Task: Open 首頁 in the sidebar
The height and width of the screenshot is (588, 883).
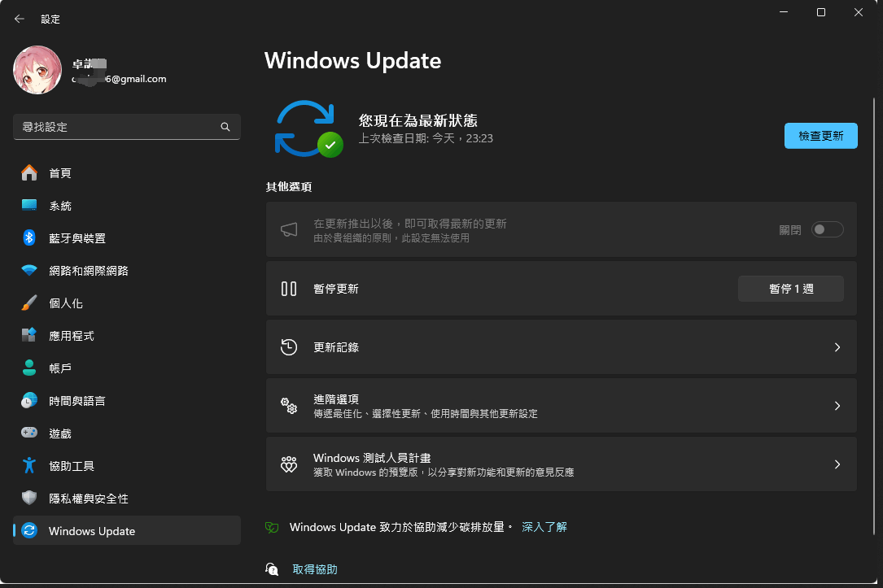Action: (x=60, y=173)
